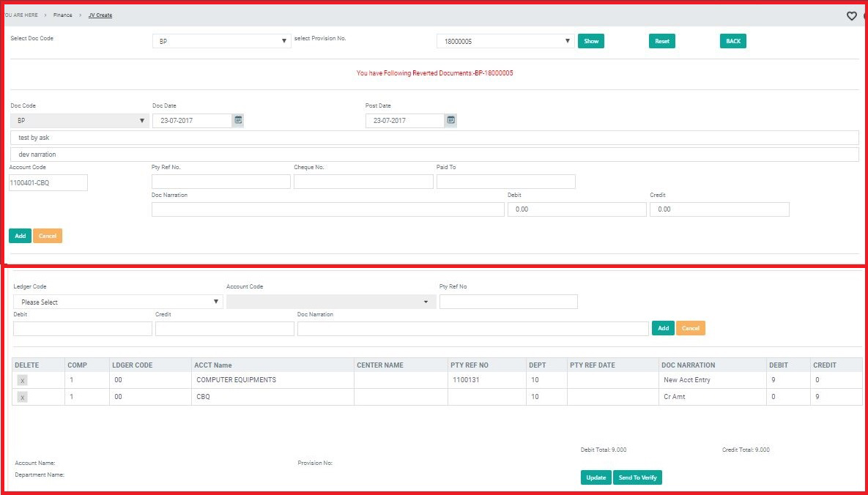Open the Doc Date calendar picker
Image resolution: width=868 pixels, height=495 pixels.
click(238, 120)
